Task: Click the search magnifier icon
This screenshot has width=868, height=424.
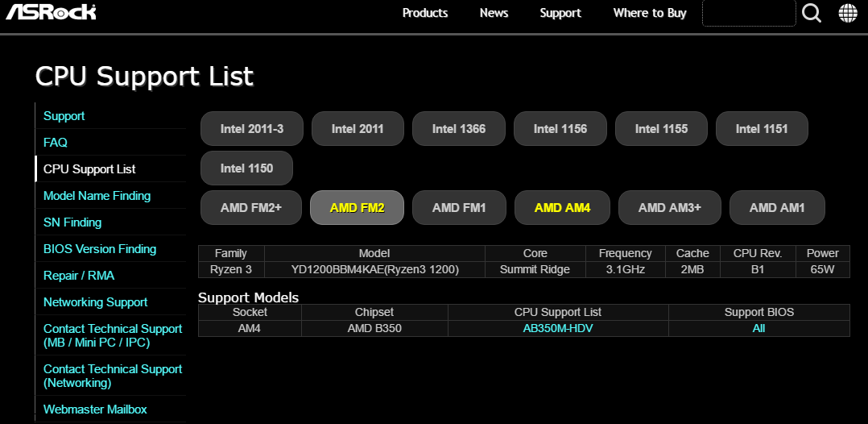Action: pyautogui.click(x=812, y=13)
